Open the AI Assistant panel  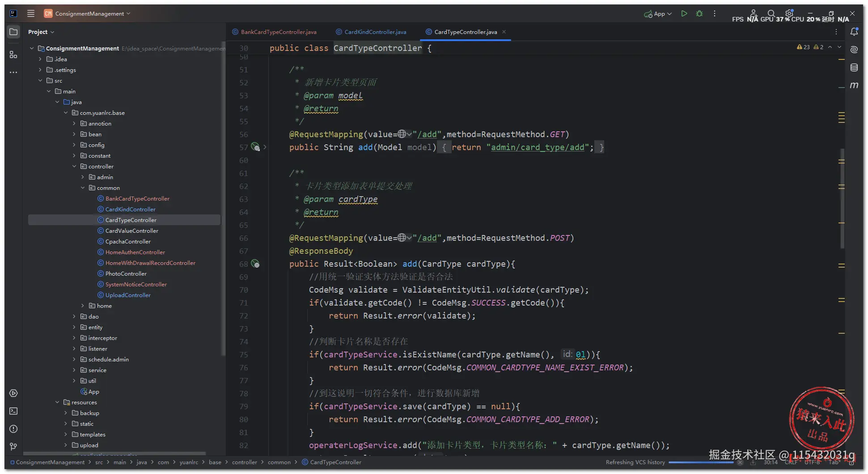pos(854,50)
